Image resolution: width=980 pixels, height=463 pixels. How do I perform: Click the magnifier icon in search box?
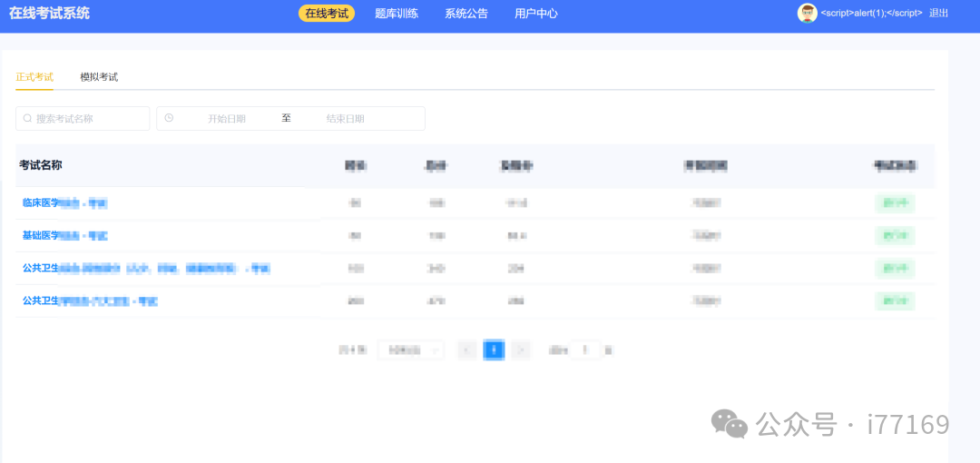[27, 118]
